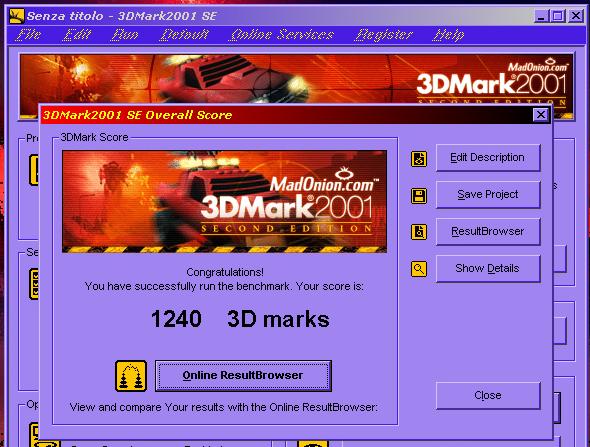Click the ResultBrowser document search icon
The image size is (590, 447).
(419, 232)
